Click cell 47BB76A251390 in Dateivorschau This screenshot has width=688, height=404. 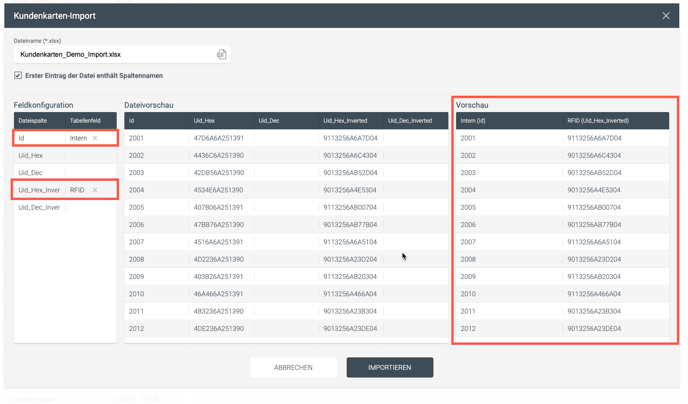coord(219,225)
